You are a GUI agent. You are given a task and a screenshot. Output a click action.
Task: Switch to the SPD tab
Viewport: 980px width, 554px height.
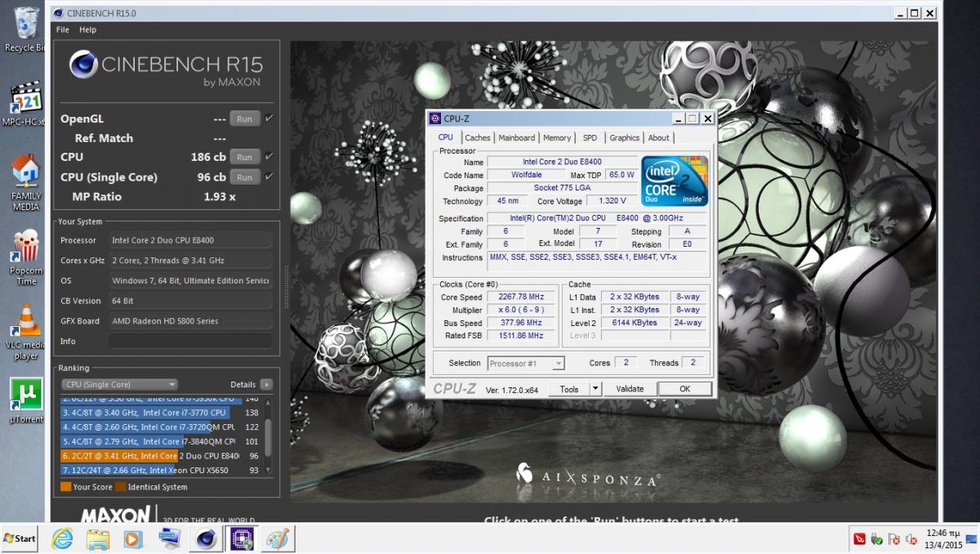coord(590,138)
